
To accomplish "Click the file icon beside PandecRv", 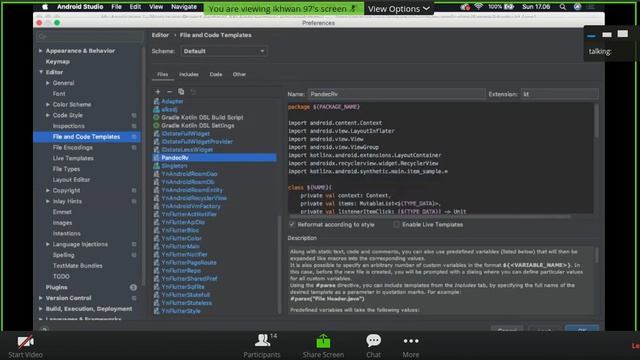I will coord(156,158).
